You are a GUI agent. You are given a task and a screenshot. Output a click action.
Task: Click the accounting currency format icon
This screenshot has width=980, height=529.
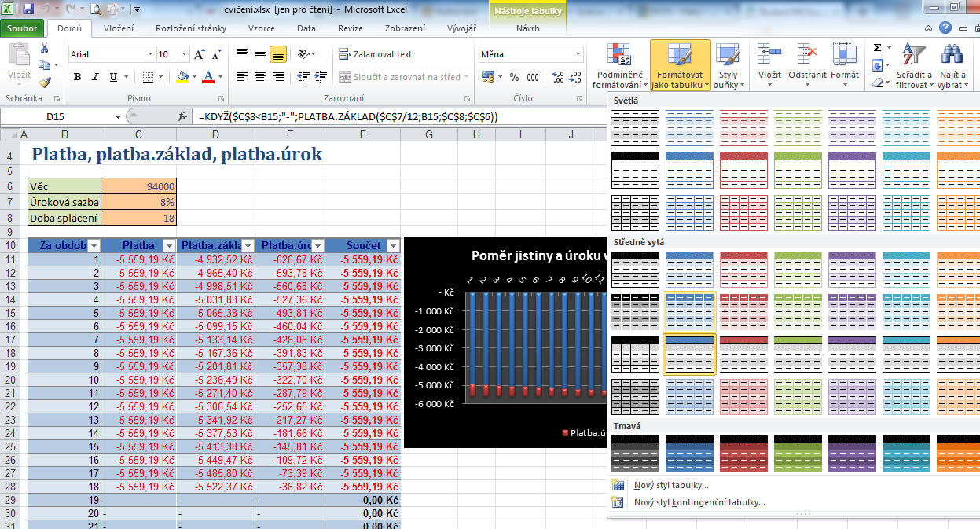487,77
